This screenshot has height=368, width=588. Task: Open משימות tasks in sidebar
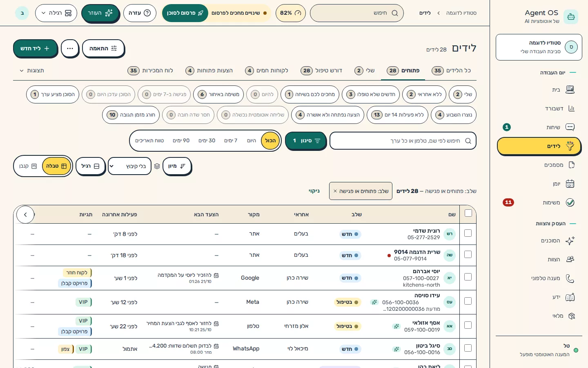(539, 202)
